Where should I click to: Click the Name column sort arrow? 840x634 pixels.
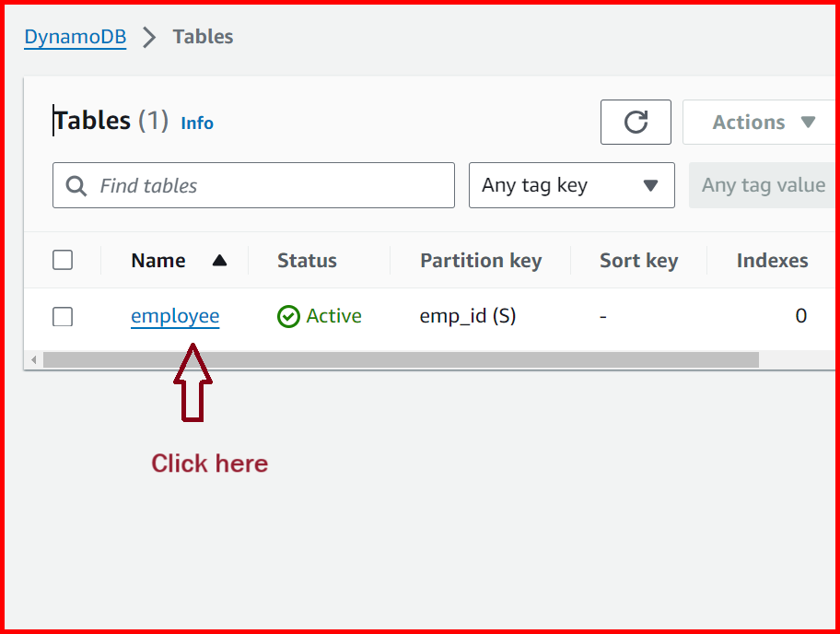pyautogui.click(x=219, y=260)
